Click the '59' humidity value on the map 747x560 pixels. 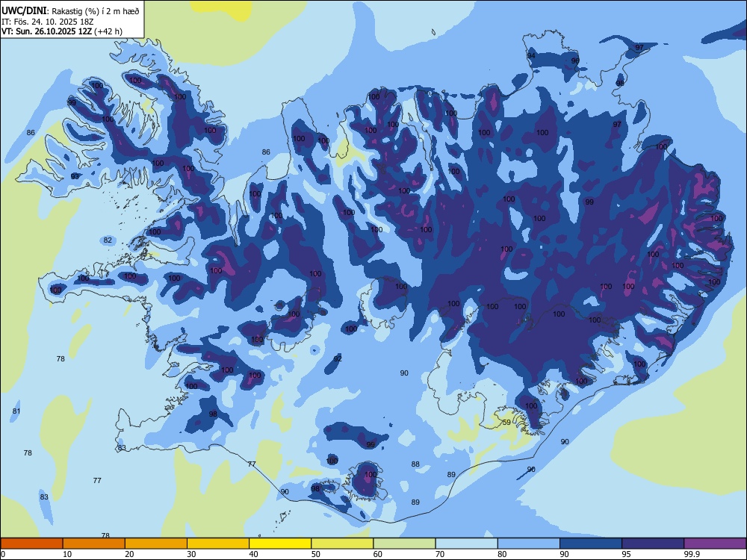(x=507, y=423)
